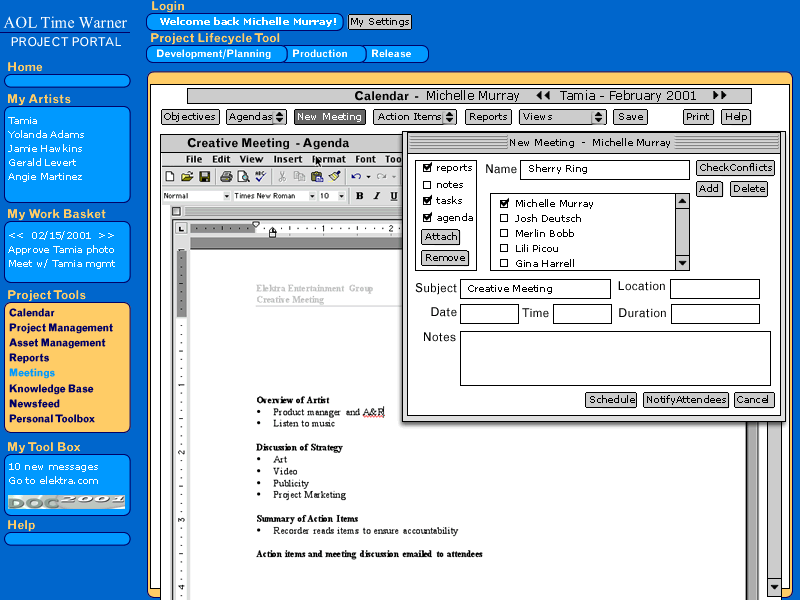Uncheck the reports attachment checkbox

[428, 168]
